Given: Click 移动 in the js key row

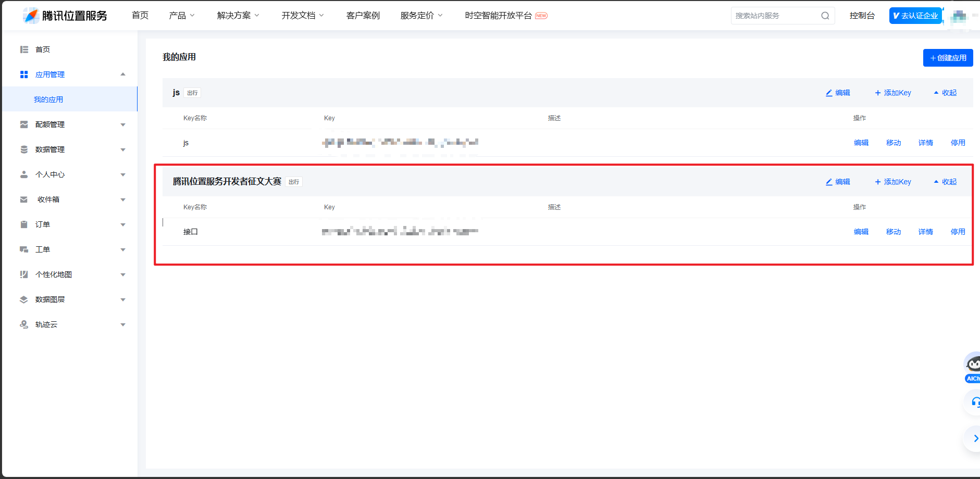Looking at the screenshot, I should point(894,143).
